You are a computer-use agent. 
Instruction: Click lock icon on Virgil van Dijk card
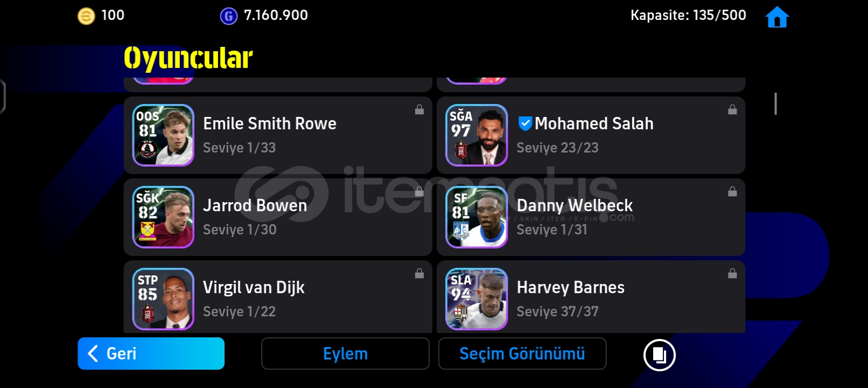click(419, 274)
